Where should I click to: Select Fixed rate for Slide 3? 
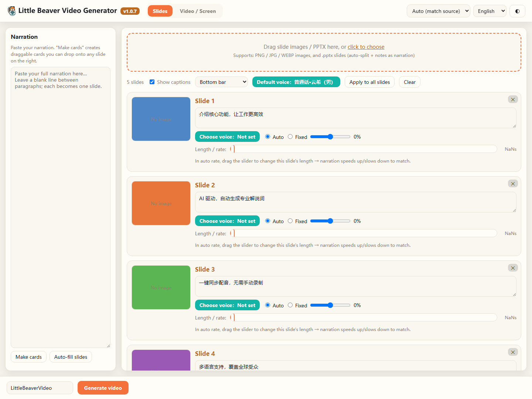(x=290, y=305)
